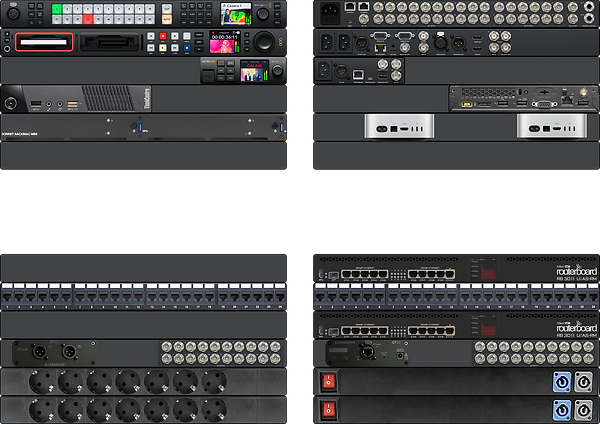Click the SONNET RACKMAC MINI label
600x424 pixels.
click(20, 134)
